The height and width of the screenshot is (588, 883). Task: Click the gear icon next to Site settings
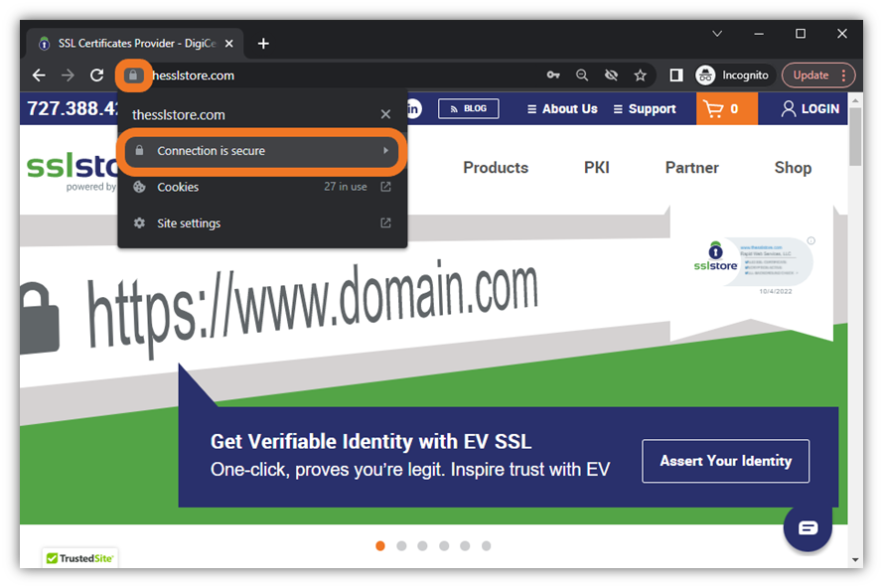pos(140,223)
